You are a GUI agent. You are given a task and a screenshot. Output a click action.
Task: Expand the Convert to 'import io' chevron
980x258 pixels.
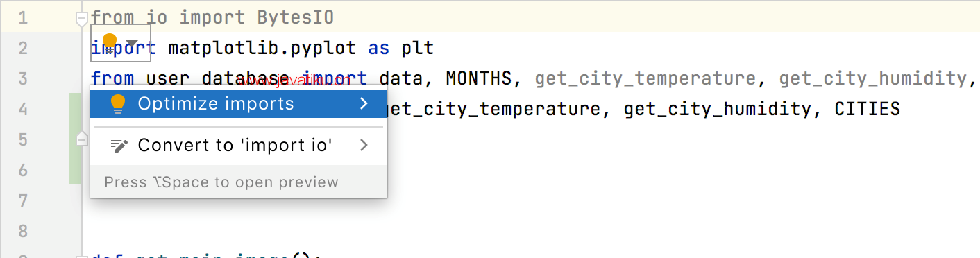[364, 146]
